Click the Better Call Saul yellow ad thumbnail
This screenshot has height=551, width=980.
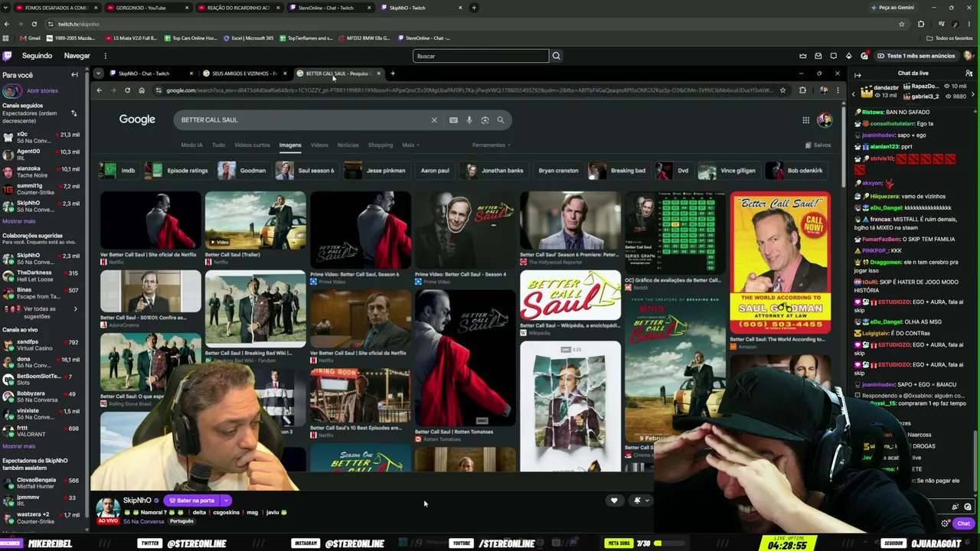coord(780,263)
